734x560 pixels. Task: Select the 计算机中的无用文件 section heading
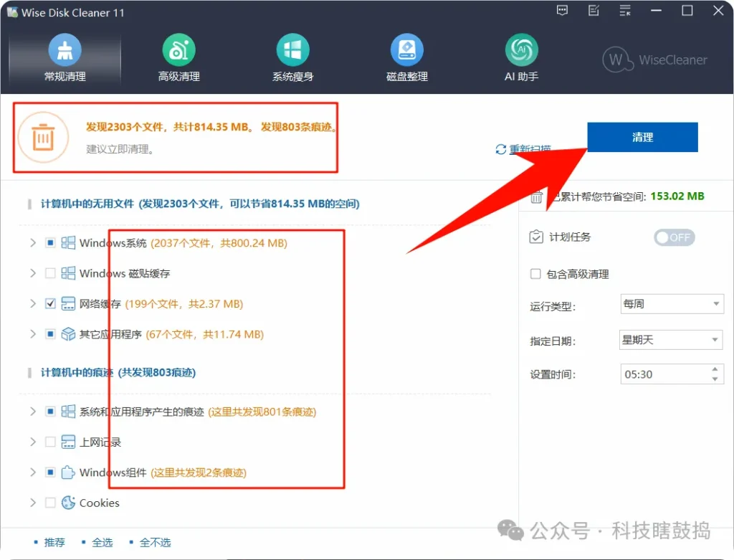200,204
